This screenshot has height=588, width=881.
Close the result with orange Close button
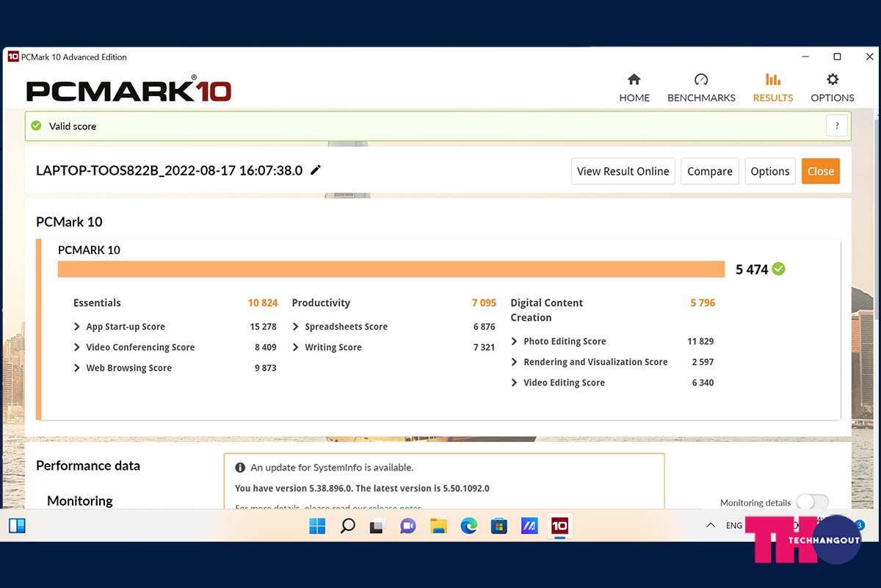click(821, 171)
